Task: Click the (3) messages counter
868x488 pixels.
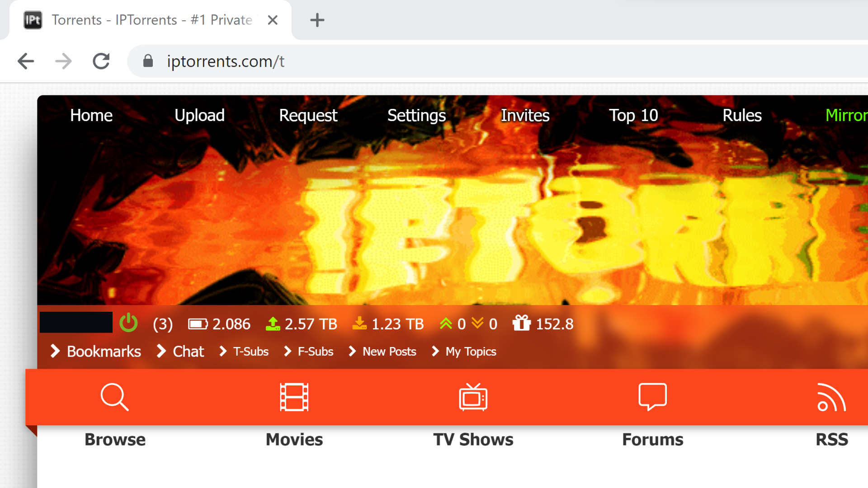Action: point(163,324)
